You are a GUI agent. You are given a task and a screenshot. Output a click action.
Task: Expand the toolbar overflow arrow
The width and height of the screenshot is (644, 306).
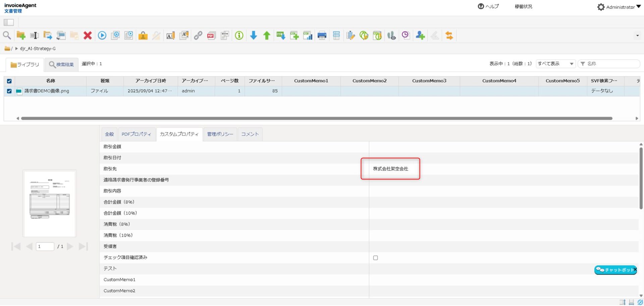click(x=637, y=36)
